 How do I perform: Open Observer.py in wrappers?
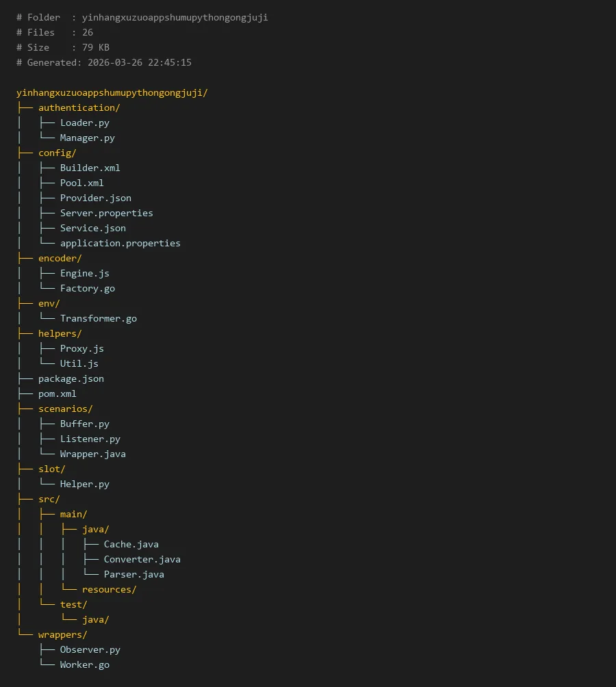click(90, 649)
